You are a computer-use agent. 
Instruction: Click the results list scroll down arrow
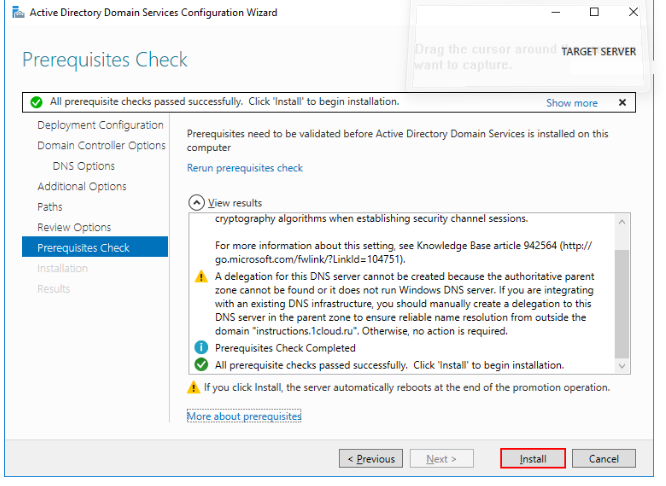(622, 366)
